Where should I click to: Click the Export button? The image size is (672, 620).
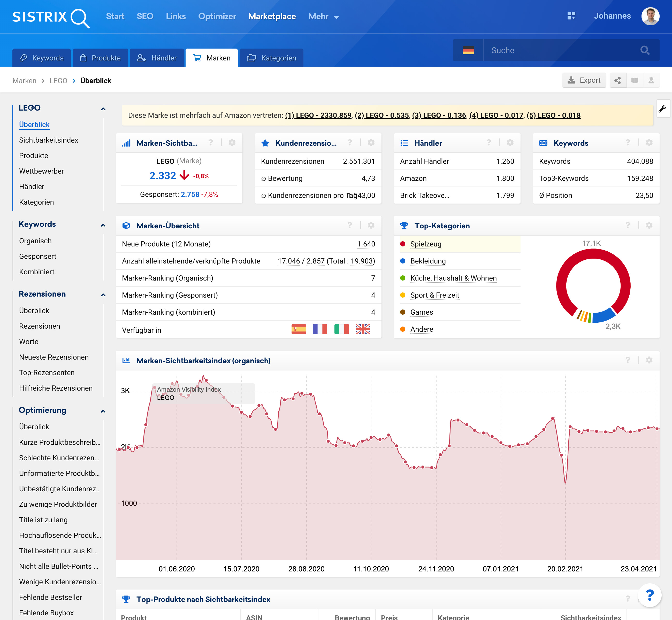pyautogui.click(x=584, y=80)
